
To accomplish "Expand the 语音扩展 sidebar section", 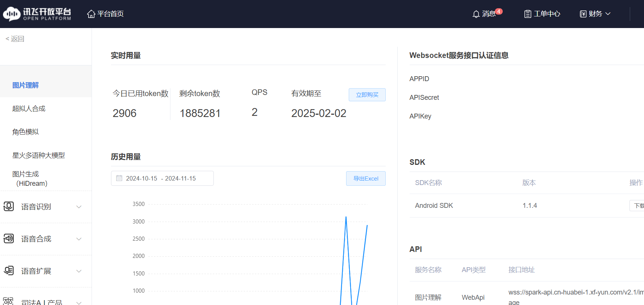I will coord(79,271).
